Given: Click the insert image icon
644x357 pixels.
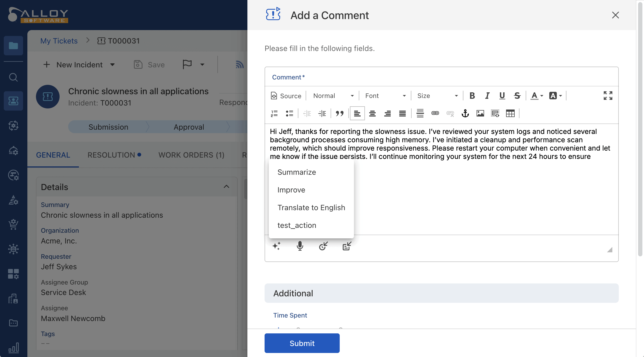Looking at the screenshot, I should 480,114.
